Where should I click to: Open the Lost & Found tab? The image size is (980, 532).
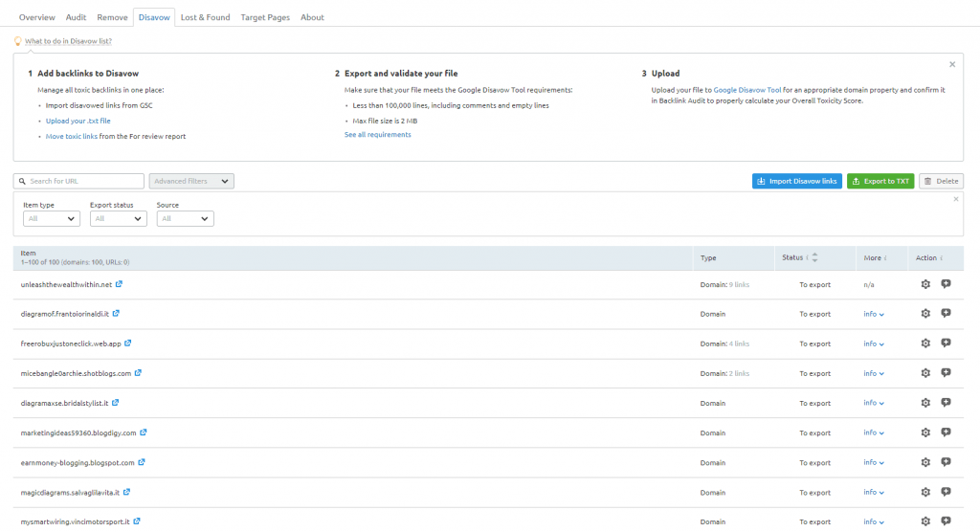click(x=205, y=17)
